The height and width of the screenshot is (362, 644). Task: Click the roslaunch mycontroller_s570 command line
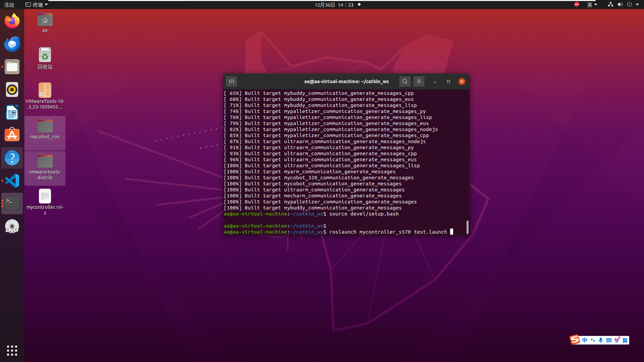(388, 232)
